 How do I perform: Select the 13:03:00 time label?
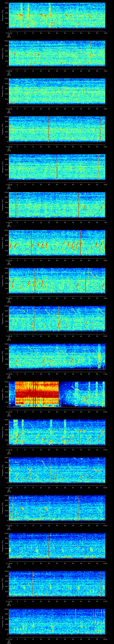[x=9, y=109]
